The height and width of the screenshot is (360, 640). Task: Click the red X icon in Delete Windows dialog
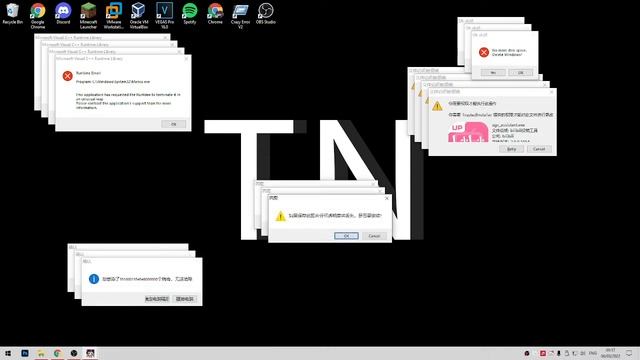tap(484, 52)
